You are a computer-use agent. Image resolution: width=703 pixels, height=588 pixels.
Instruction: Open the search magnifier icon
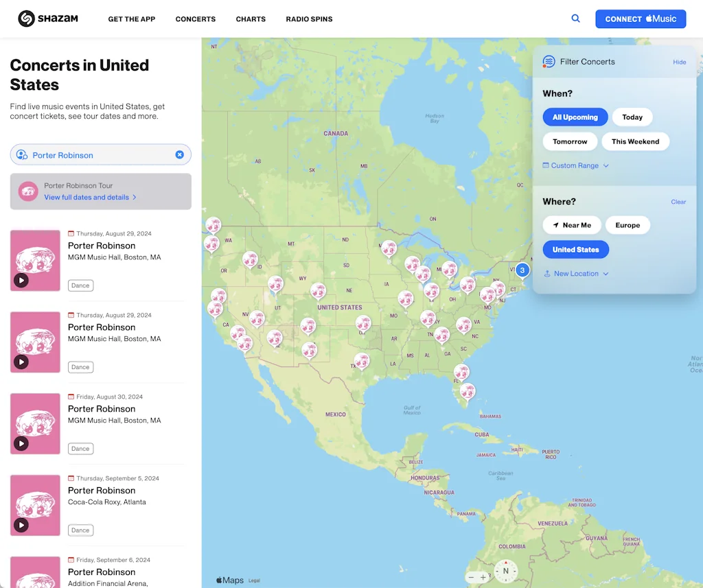pos(575,19)
